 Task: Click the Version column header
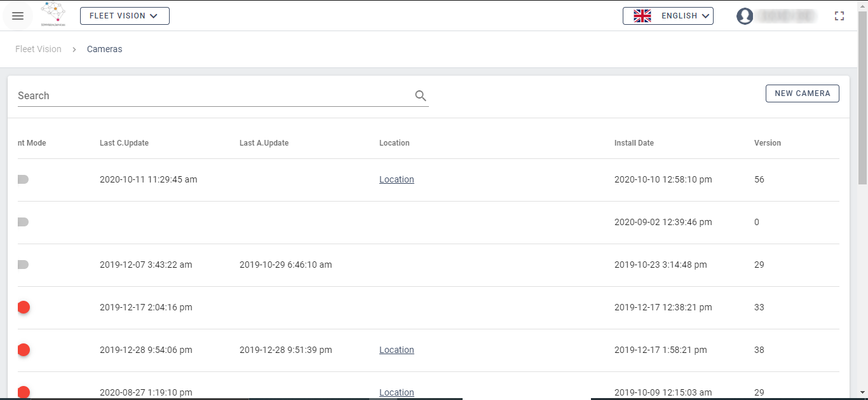(x=768, y=143)
